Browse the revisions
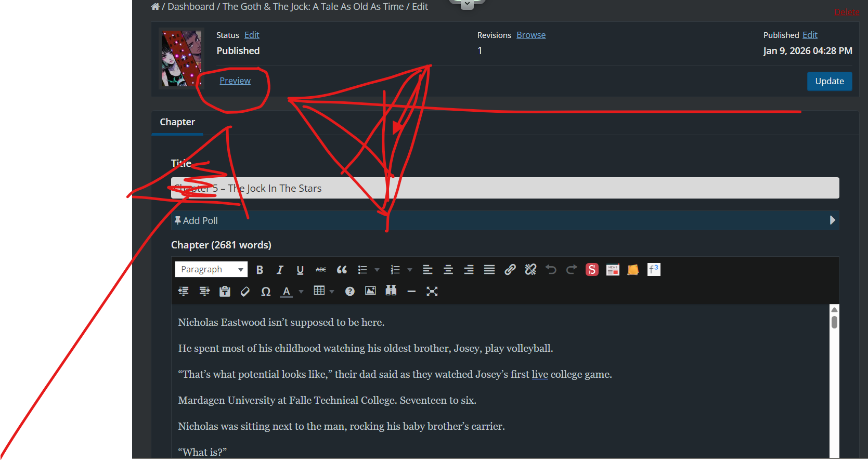Viewport: 868px width, 461px height. pos(531,35)
